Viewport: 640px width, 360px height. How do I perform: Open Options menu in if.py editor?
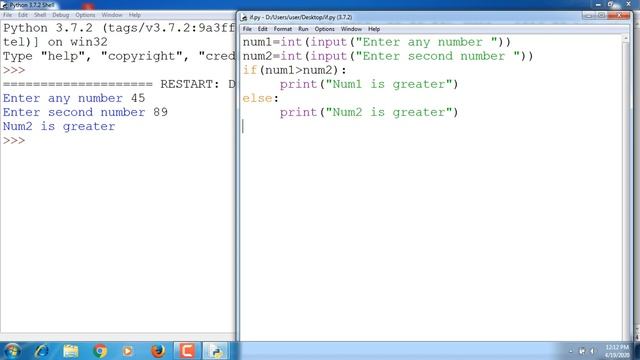(324, 29)
